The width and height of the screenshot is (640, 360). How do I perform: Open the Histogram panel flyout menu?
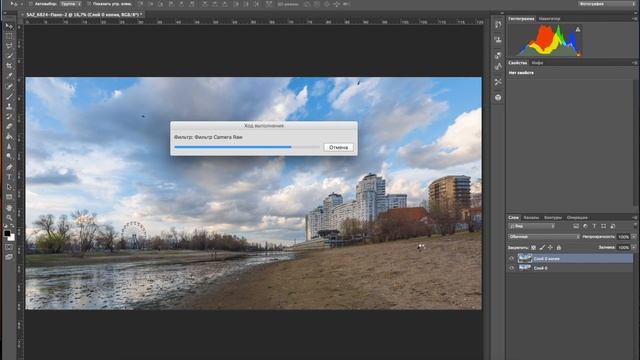pos(635,19)
